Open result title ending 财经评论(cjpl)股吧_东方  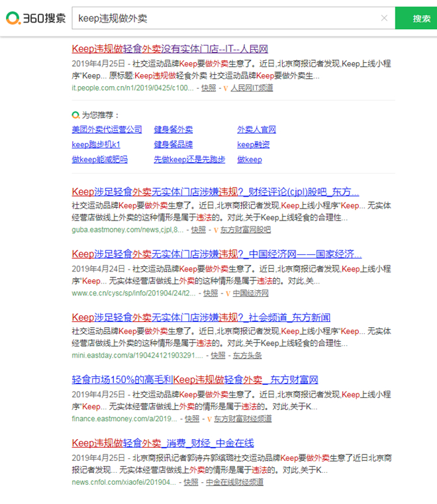215,192
